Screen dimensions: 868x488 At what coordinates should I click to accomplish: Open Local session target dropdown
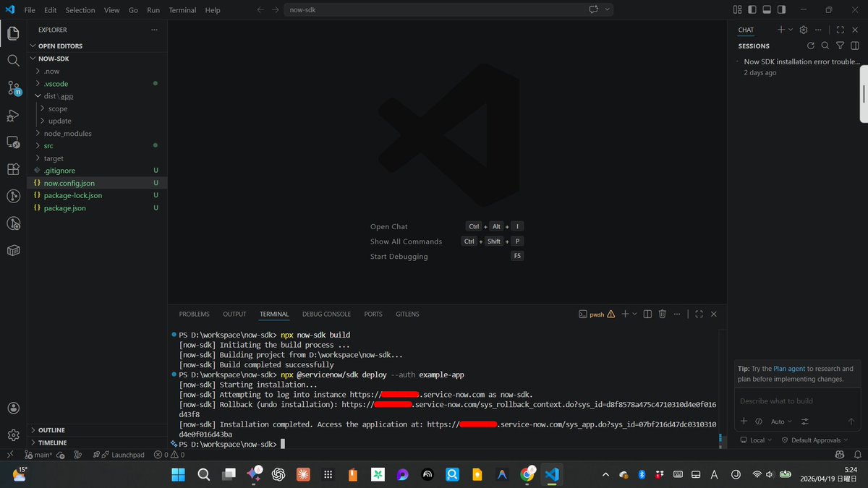[x=754, y=440]
